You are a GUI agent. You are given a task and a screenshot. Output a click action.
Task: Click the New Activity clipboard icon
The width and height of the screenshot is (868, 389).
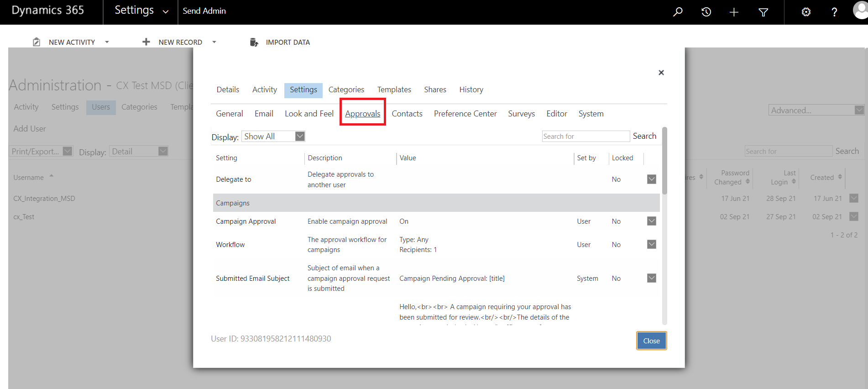(x=37, y=42)
